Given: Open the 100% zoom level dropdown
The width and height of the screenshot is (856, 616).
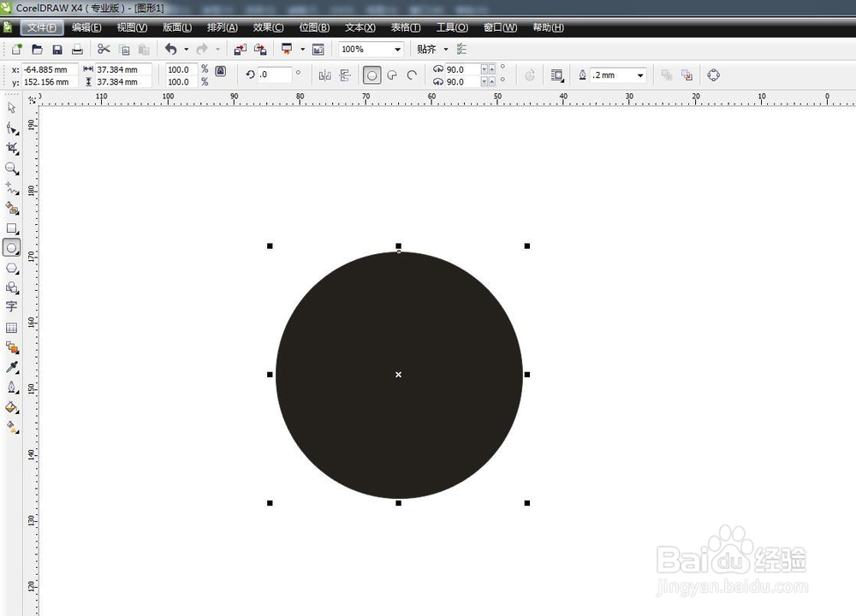Looking at the screenshot, I should tap(397, 49).
